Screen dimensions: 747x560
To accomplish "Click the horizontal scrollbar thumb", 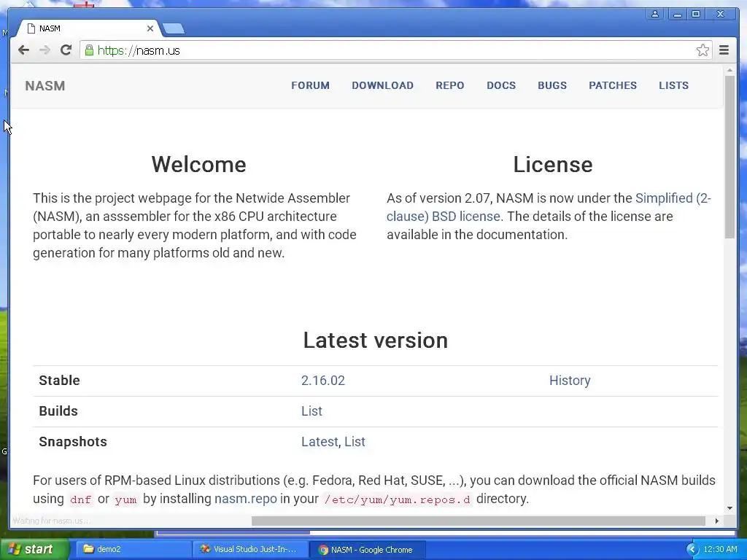I will pyautogui.click(x=479, y=521).
